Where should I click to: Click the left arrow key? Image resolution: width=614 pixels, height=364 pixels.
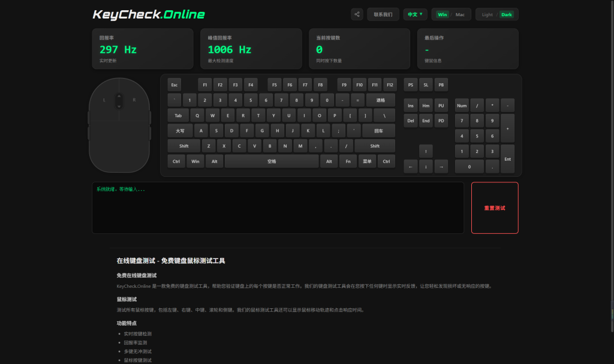tap(410, 167)
